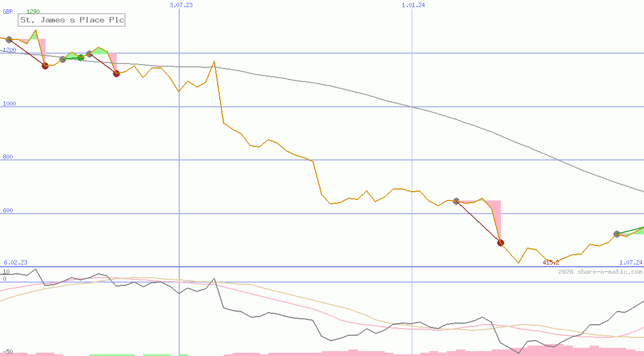Viewport: 644px width, 356px height.
Task: Click the 6.02.23 start date label
Action: 15,263
